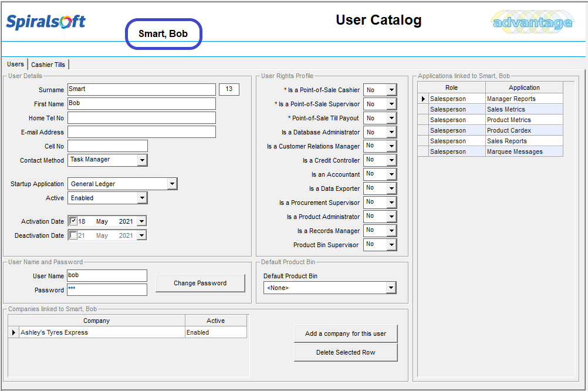Viewport: 588px width, 391px height.
Task: Click the E-mail Address input field
Action: click(x=142, y=132)
